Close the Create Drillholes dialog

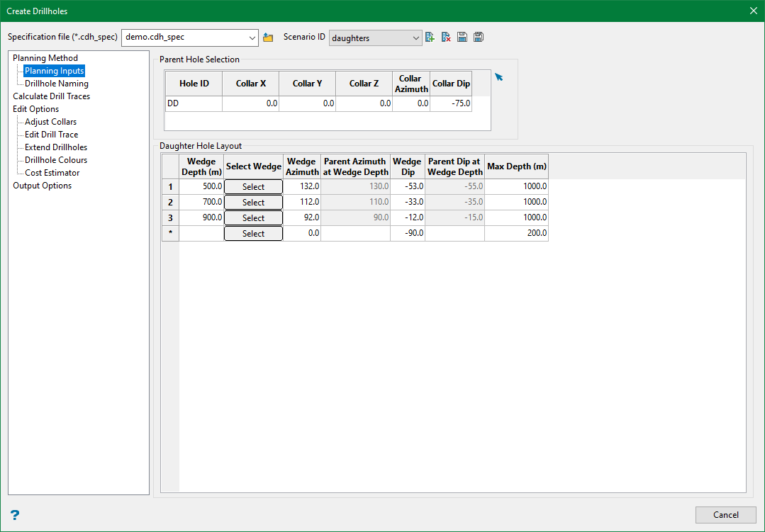click(753, 11)
